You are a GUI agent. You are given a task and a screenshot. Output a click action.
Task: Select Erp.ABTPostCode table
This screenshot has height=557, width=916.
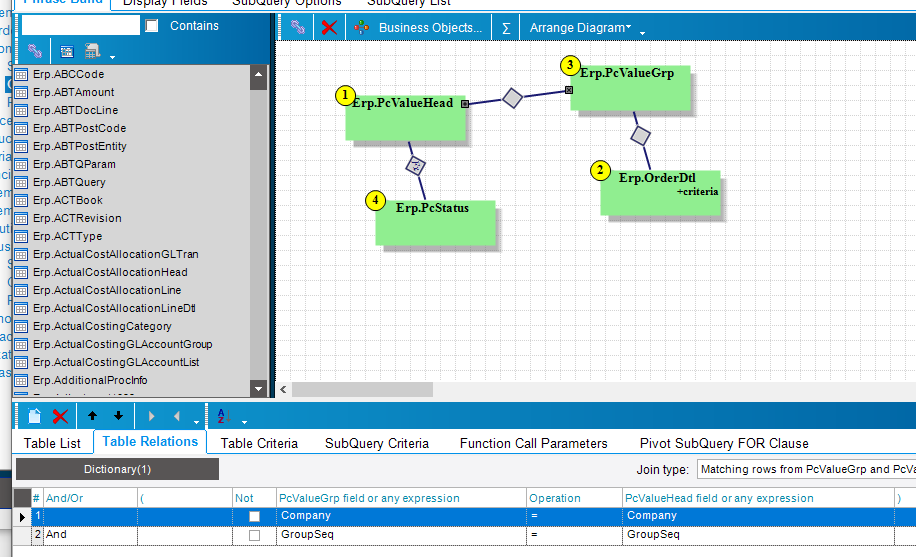(x=79, y=128)
